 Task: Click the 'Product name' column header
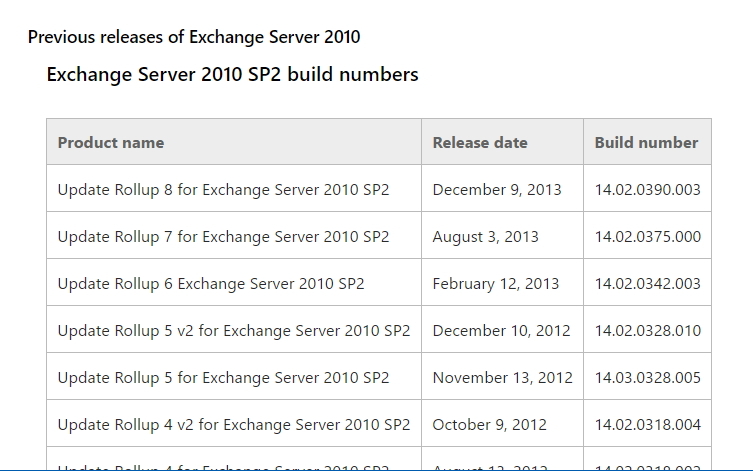[x=234, y=142]
